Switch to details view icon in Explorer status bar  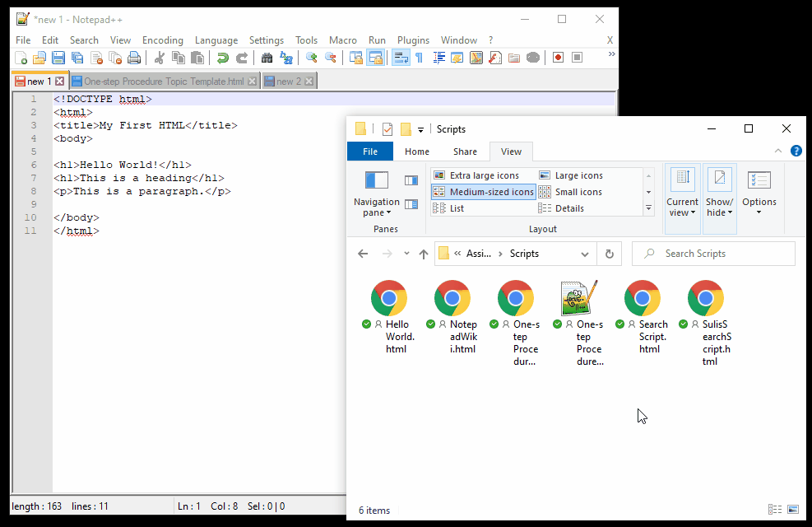(775, 510)
